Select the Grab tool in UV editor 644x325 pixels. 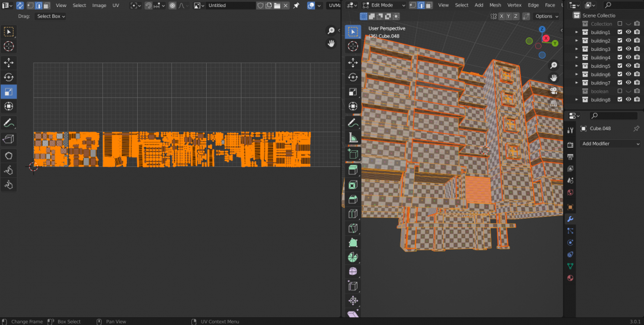pyautogui.click(x=9, y=155)
